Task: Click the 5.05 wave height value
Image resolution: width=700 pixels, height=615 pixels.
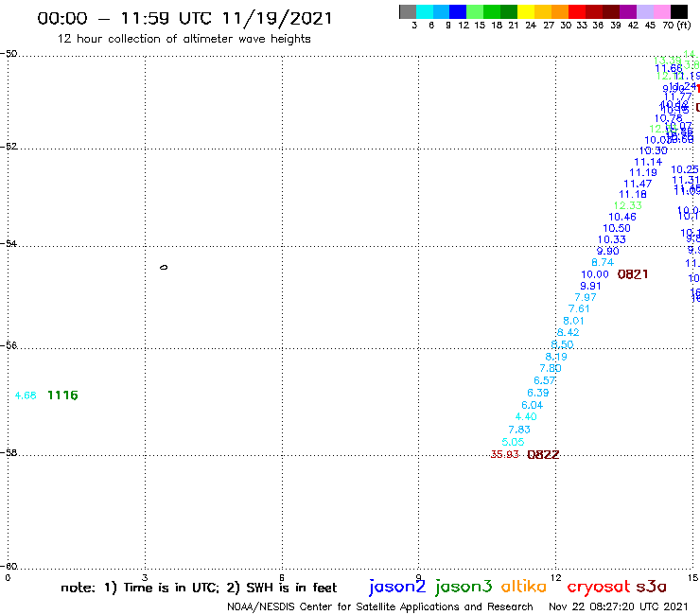Action: 513,442
